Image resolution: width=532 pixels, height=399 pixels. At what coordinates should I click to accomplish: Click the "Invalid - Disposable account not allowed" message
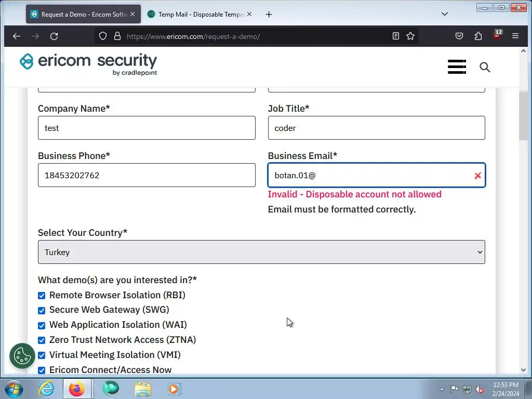click(x=354, y=194)
